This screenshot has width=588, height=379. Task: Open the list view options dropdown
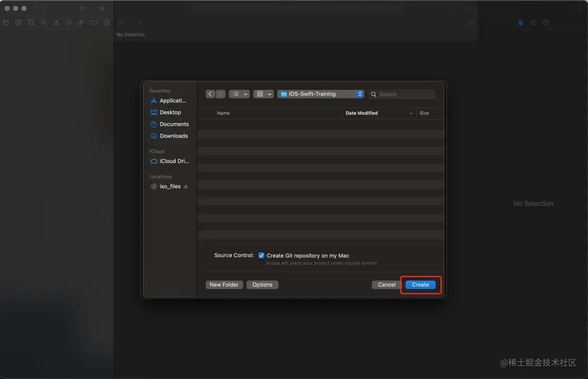coord(239,94)
